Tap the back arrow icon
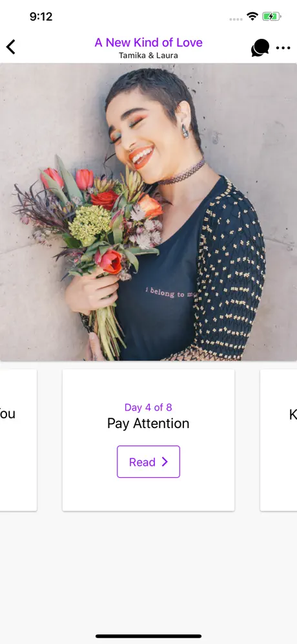The image size is (297, 644). pos(11,47)
